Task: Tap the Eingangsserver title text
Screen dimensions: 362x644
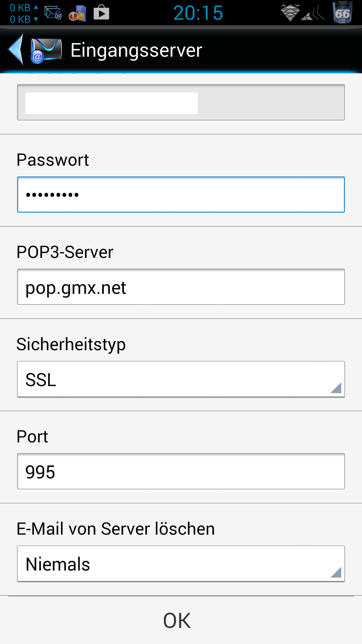Action: coord(136,50)
